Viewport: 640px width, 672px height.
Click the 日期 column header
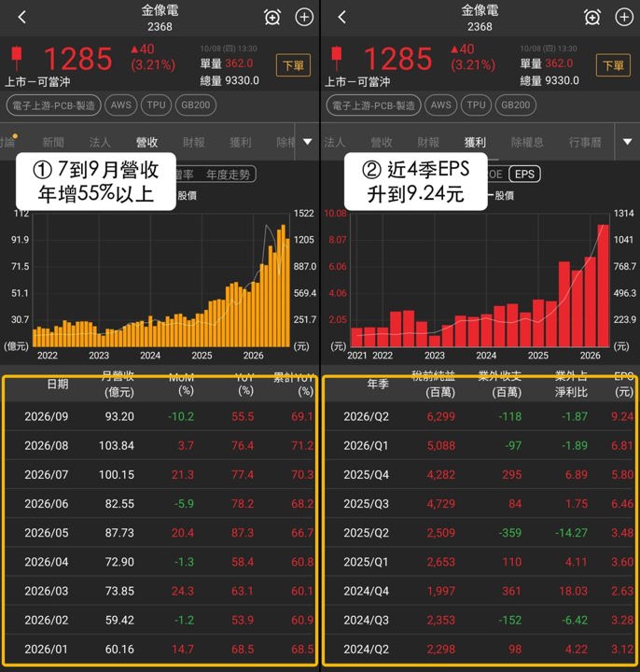[58, 384]
